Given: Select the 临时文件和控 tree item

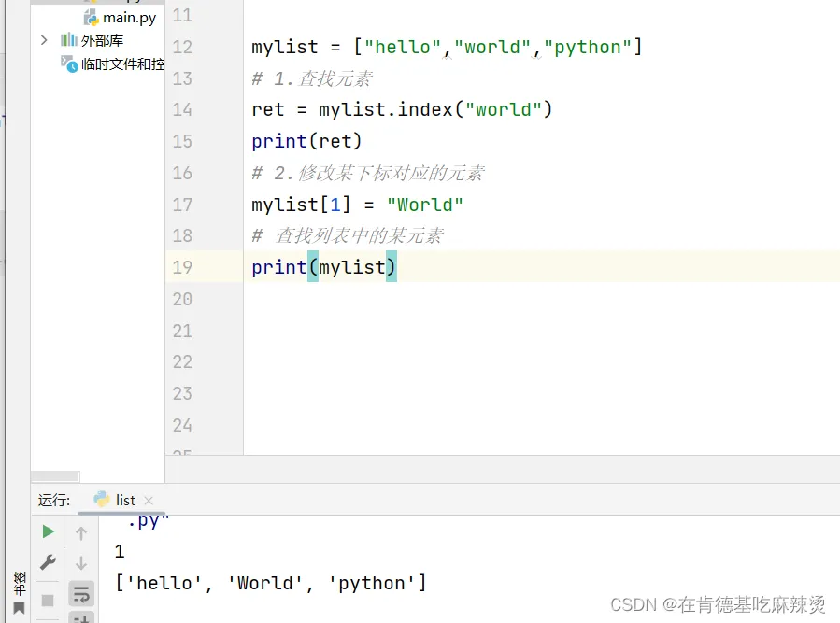Looking at the screenshot, I should point(122,64).
